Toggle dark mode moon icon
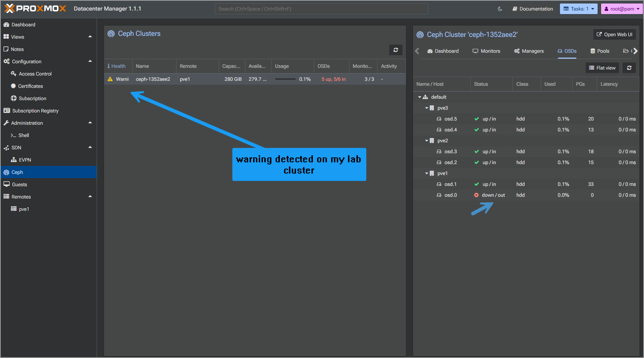 pyautogui.click(x=500, y=9)
